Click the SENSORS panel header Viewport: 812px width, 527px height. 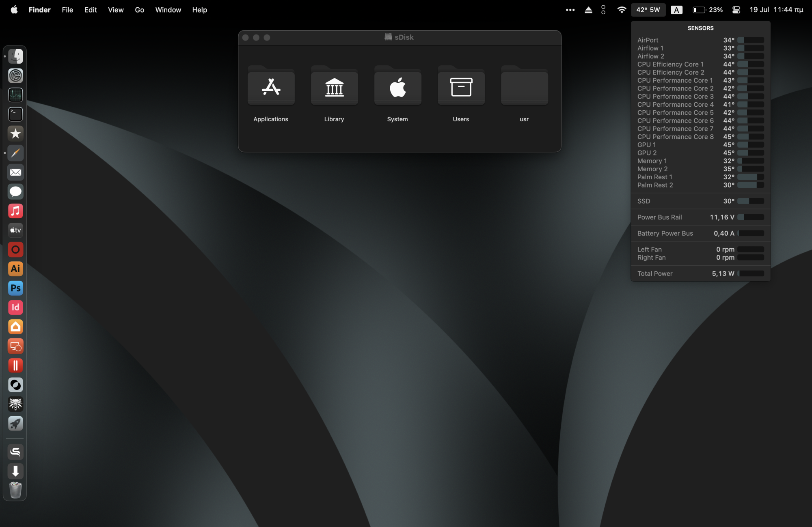[700, 28]
